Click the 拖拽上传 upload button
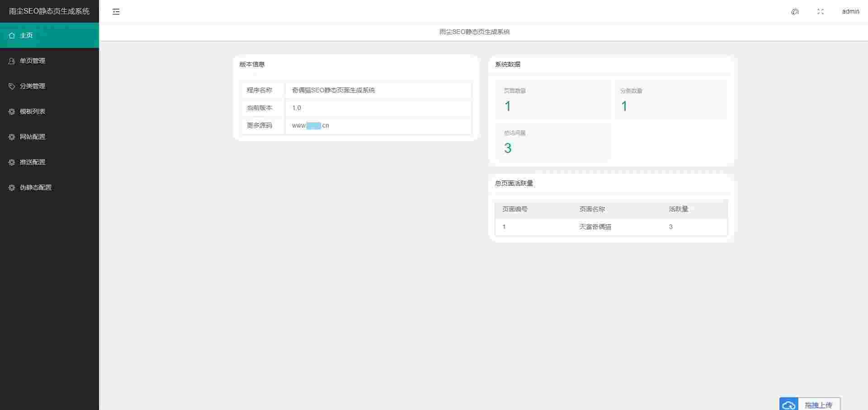This screenshot has height=410, width=868. click(x=810, y=404)
